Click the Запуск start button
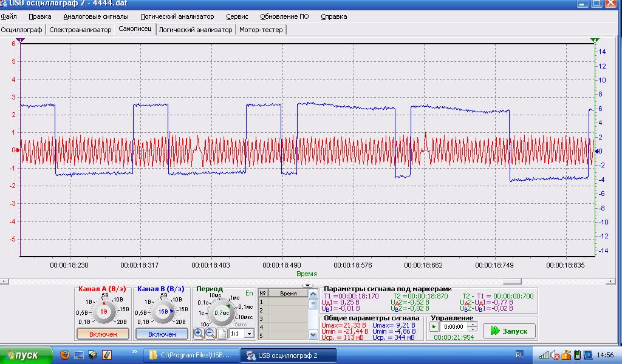This screenshot has height=364, width=622. (510, 331)
